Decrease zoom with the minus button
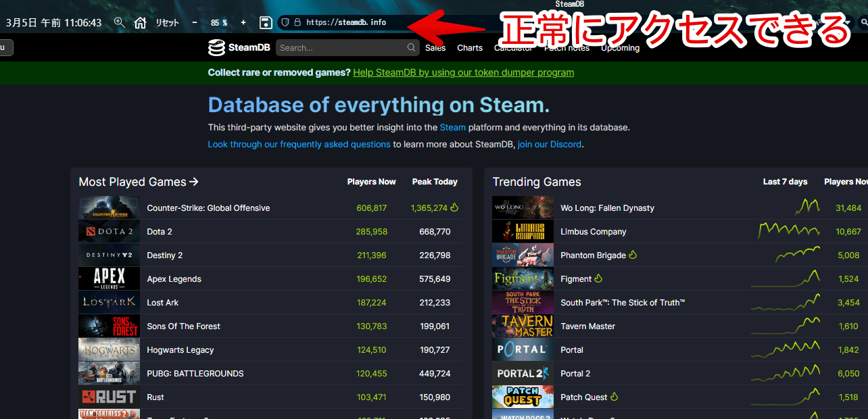This screenshot has width=868, height=419. (195, 22)
